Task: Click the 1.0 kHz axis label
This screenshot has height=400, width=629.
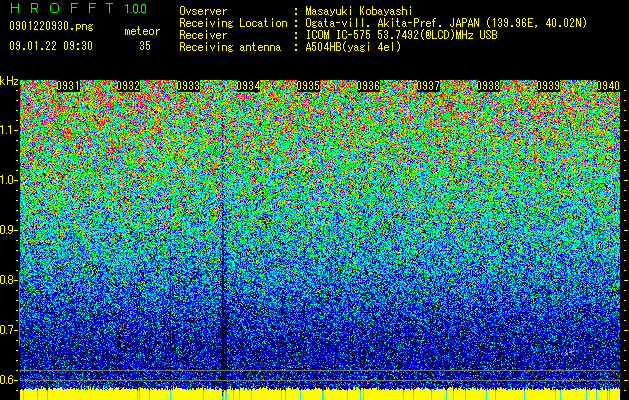Action: coord(8,180)
